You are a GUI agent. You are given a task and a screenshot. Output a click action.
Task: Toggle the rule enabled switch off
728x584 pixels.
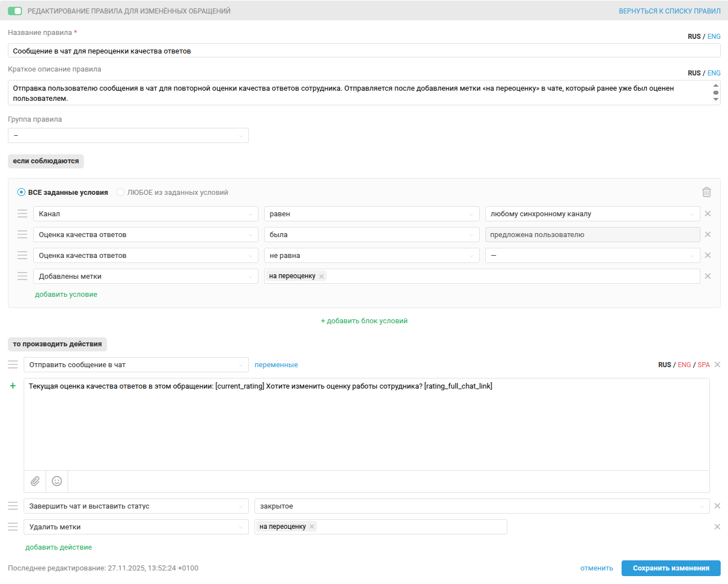tap(15, 11)
